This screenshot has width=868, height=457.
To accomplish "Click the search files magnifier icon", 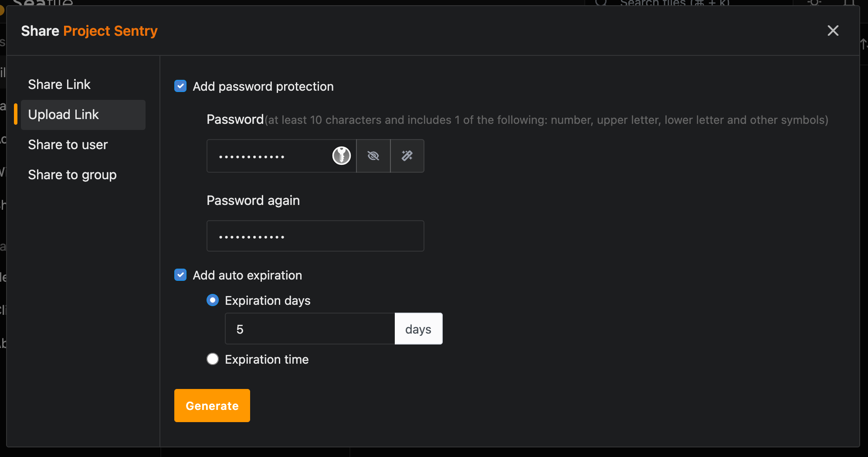I will pyautogui.click(x=601, y=3).
